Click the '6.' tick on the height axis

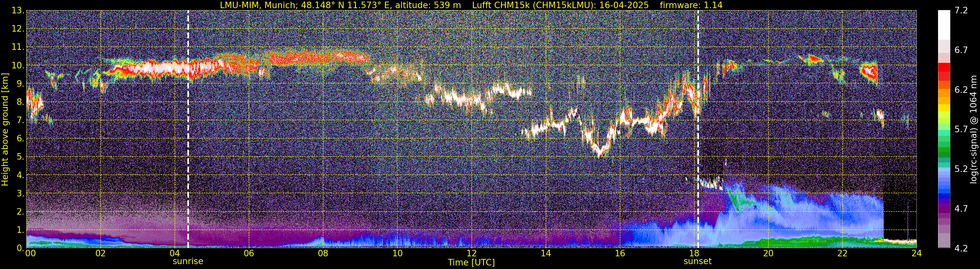click(x=20, y=138)
